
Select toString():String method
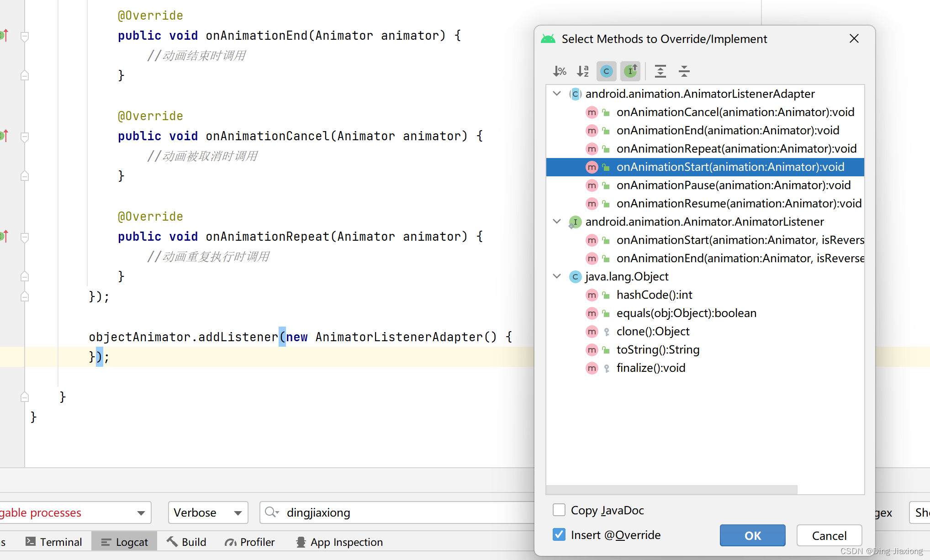tap(705, 350)
